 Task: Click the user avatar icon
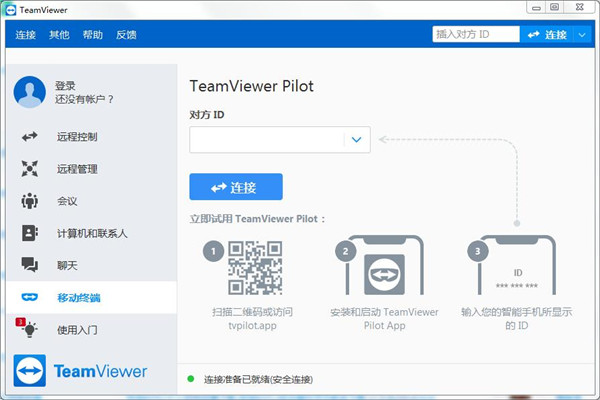pos(29,92)
